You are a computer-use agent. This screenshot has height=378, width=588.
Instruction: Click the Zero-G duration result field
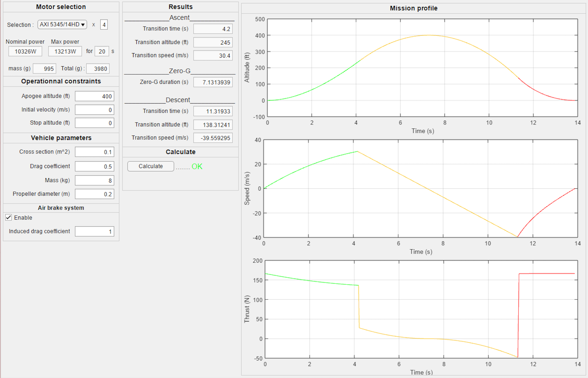(213, 82)
